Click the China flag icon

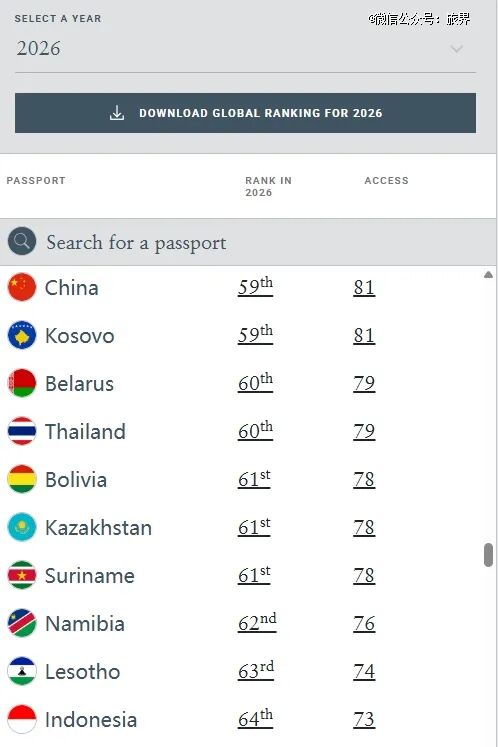(x=22, y=287)
